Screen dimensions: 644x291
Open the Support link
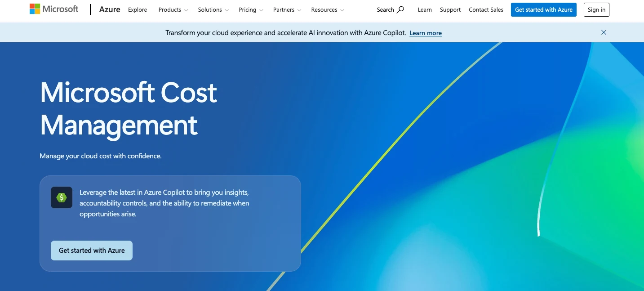[450, 9]
